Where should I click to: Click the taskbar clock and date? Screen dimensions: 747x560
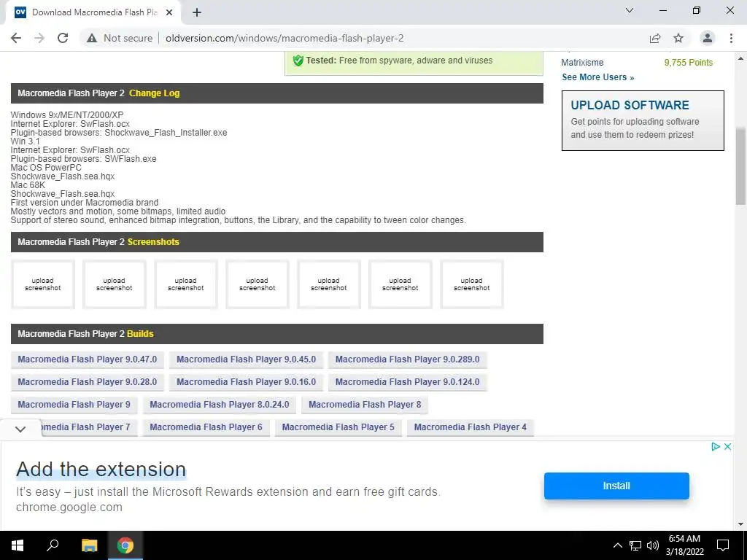pos(684,545)
